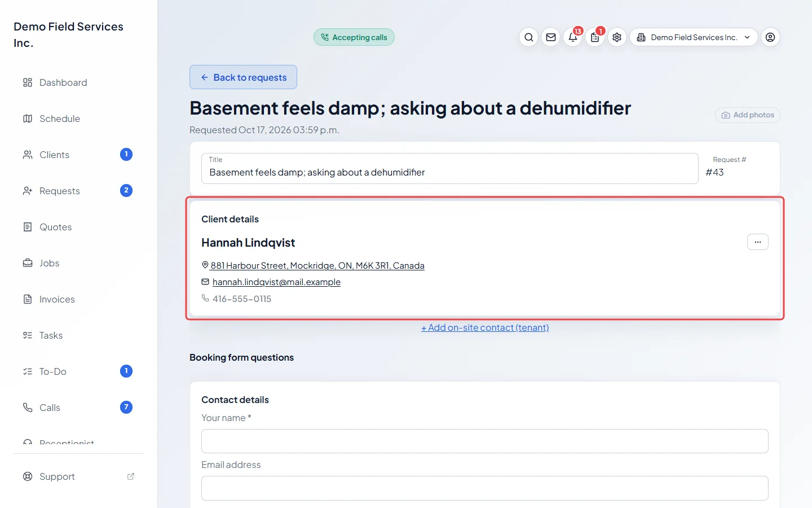Screen dimensions: 812x508
Task: Open the notifications bell with 13 alerts
Action: pyautogui.click(x=573, y=37)
